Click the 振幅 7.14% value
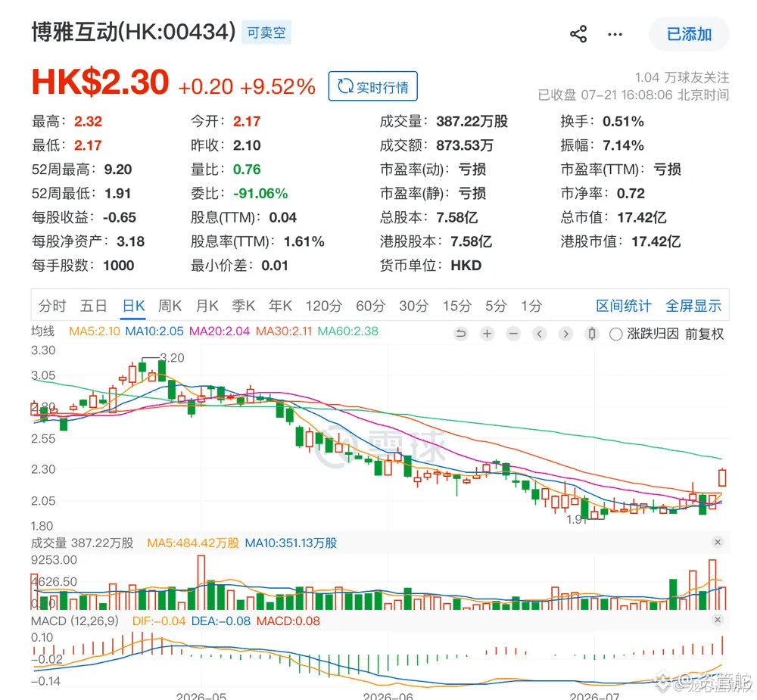Screen dimensions: 757x700 (x=623, y=145)
